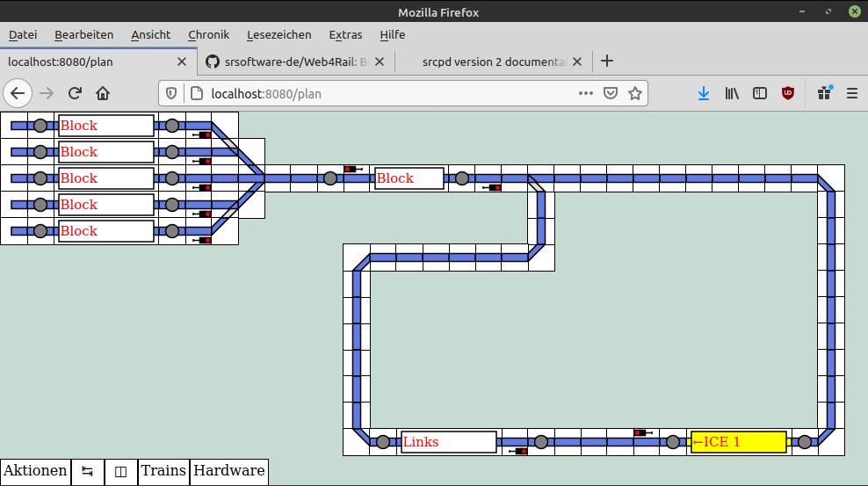Viewport: 868px width, 486px height.
Task: Open the Aktionen menu at bottom
Action: click(x=35, y=471)
